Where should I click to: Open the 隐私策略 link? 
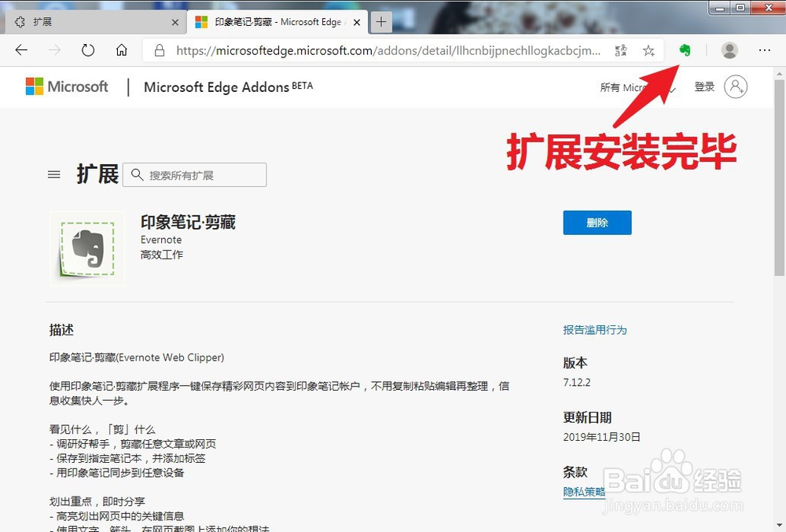pyautogui.click(x=584, y=492)
